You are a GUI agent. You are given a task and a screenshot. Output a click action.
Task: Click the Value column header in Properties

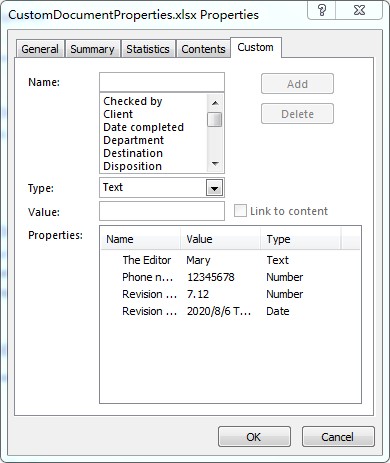(220, 239)
